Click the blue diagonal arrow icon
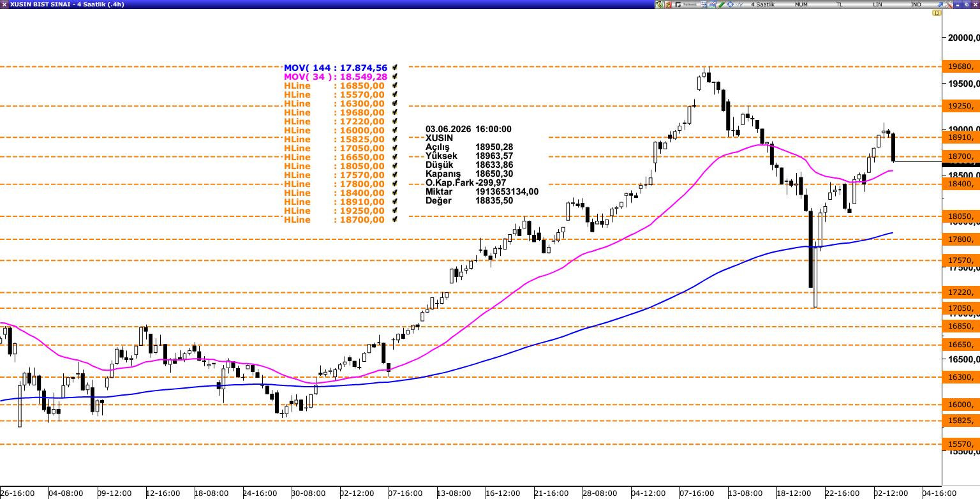 940,4
